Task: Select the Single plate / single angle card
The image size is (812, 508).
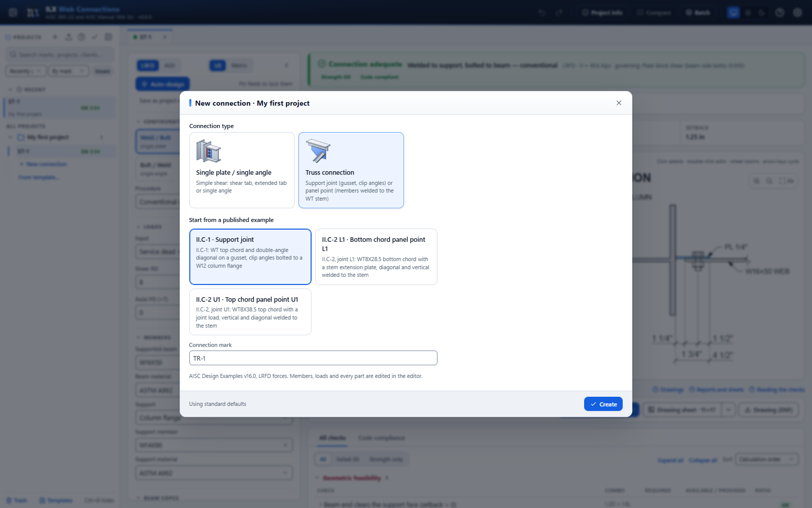Action: (242, 170)
